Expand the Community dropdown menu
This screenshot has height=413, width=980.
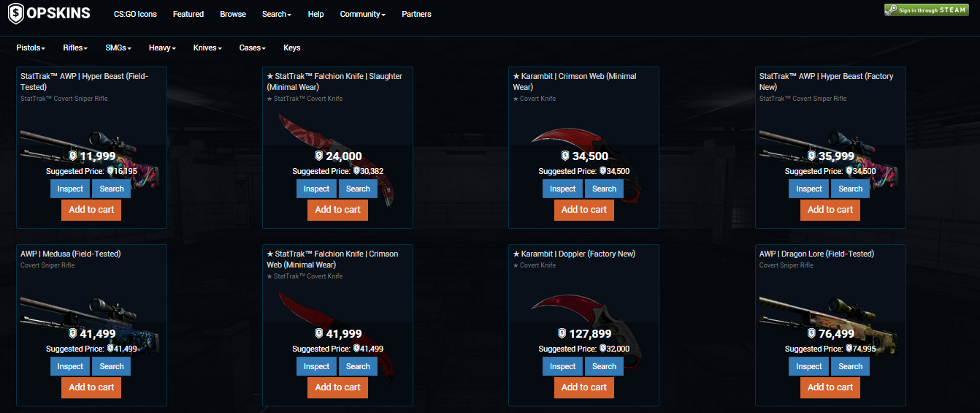click(363, 14)
